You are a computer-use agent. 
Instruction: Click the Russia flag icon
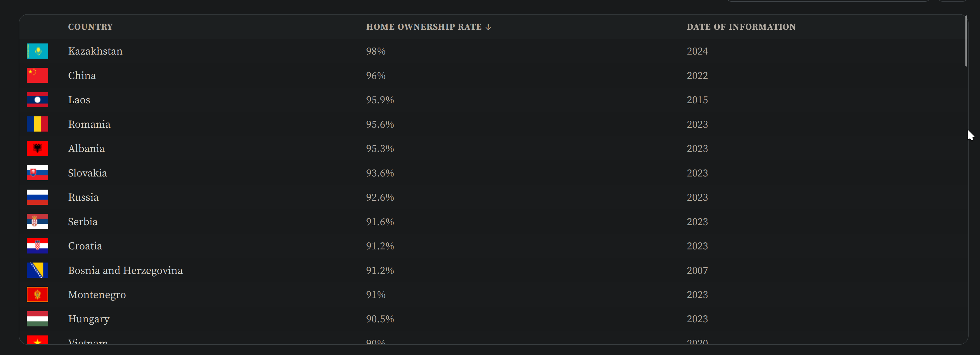(37, 197)
